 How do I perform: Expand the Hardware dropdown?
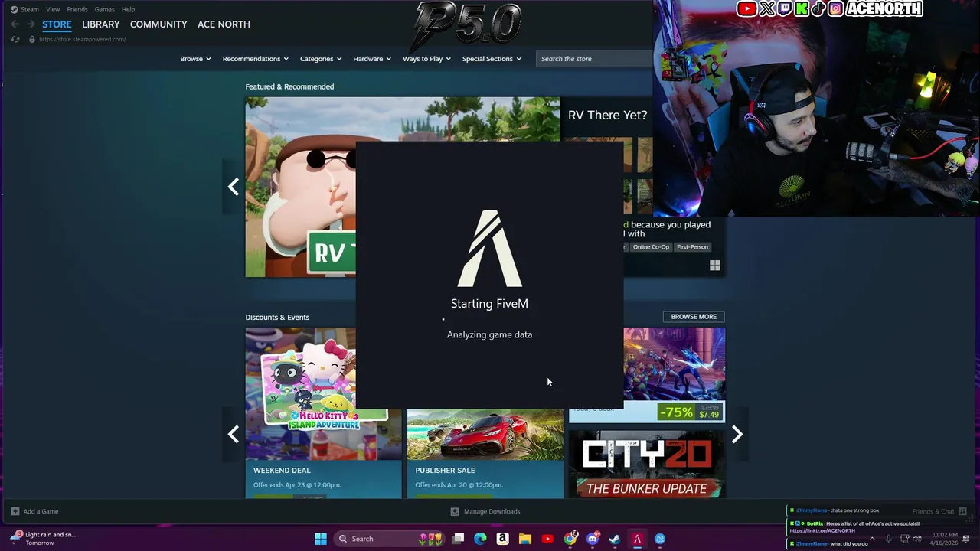click(x=372, y=59)
